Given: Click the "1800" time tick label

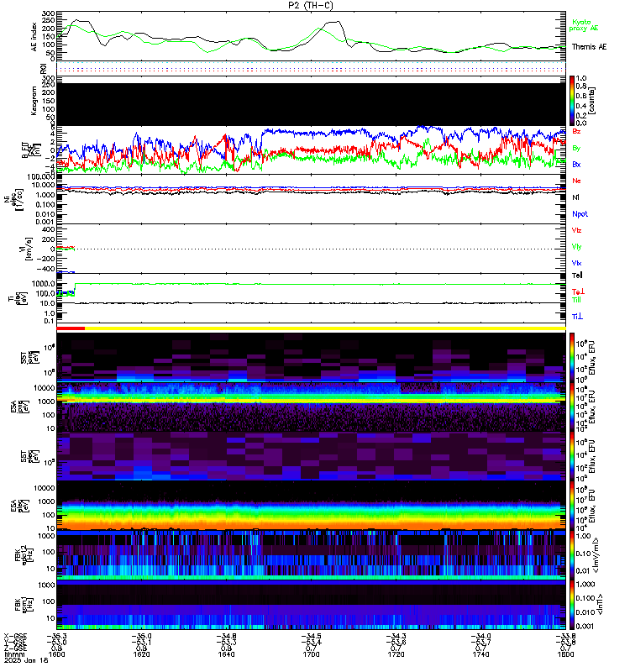Looking at the screenshot, I should [x=565, y=654].
